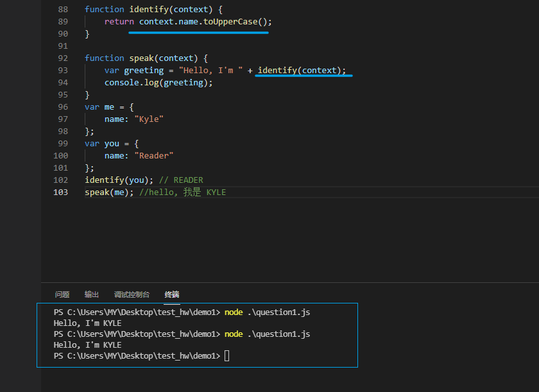Click line number 99 in gutter
The image size is (539, 392).
(x=63, y=144)
